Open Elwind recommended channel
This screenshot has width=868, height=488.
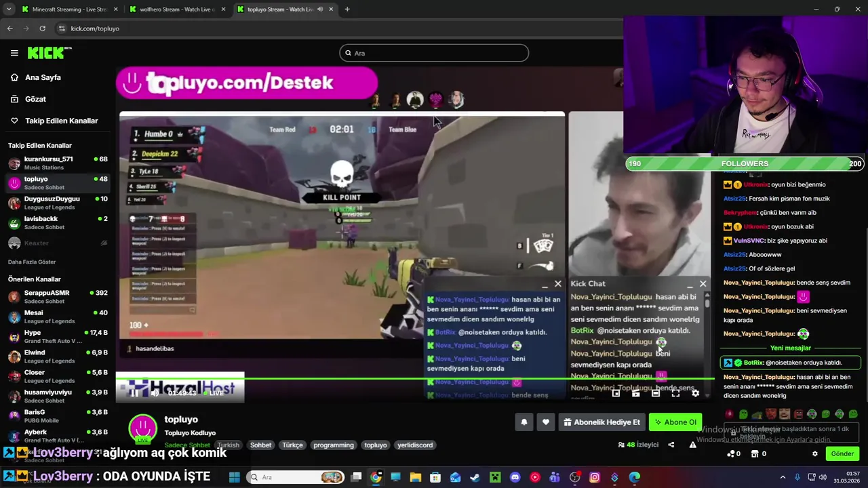click(58, 357)
